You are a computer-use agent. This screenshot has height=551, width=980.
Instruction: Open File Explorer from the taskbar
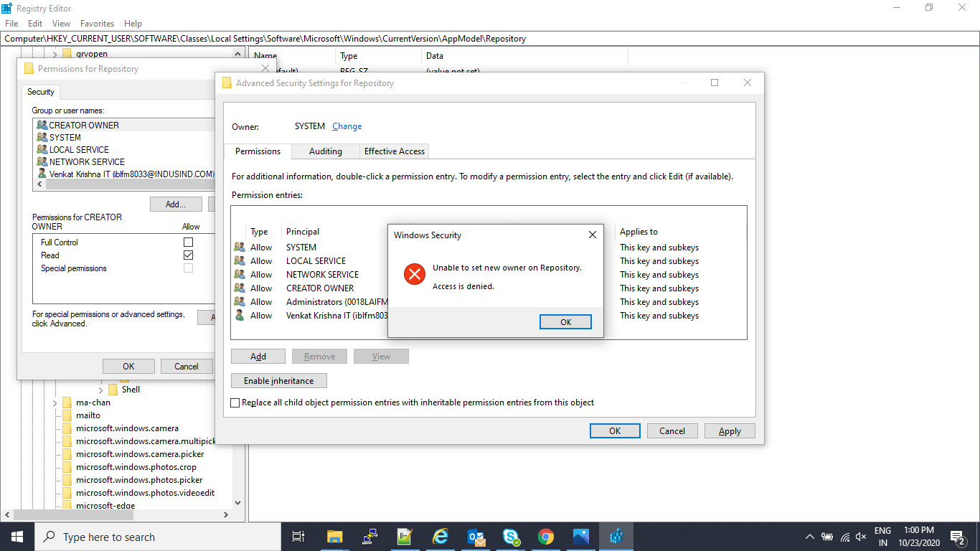[x=334, y=537]
